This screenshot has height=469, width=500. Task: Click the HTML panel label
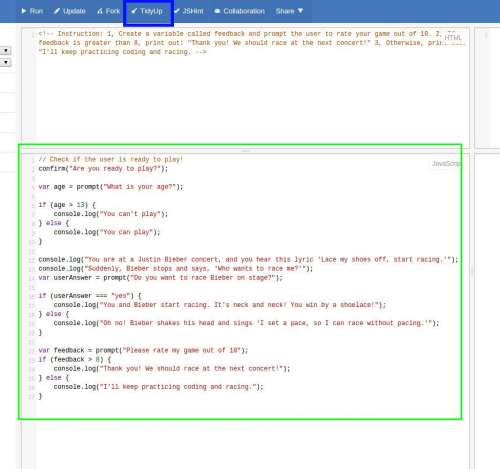tap(453, 38)
